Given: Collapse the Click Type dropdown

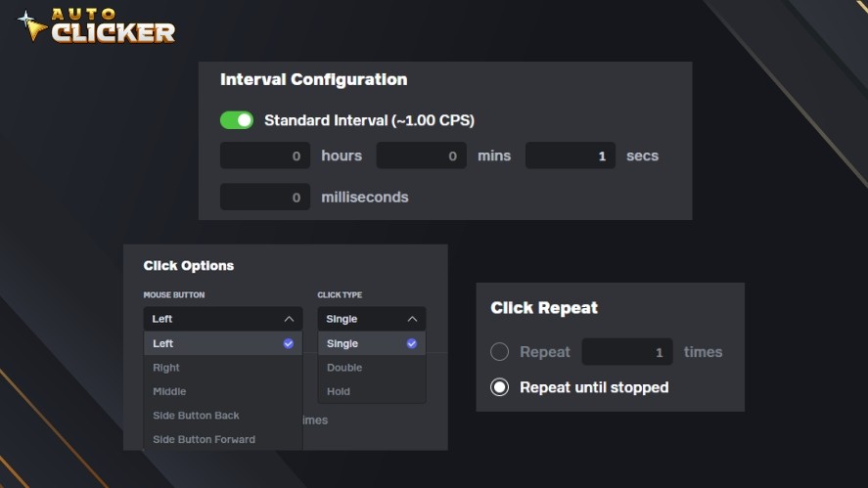Looking at the screenshot, I should pos(372,319).
